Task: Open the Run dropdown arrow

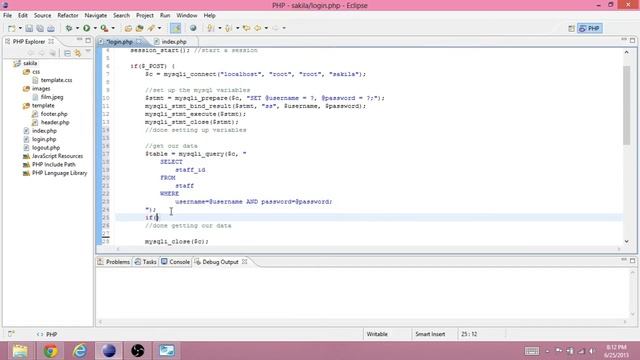Action: pos(95,28)
